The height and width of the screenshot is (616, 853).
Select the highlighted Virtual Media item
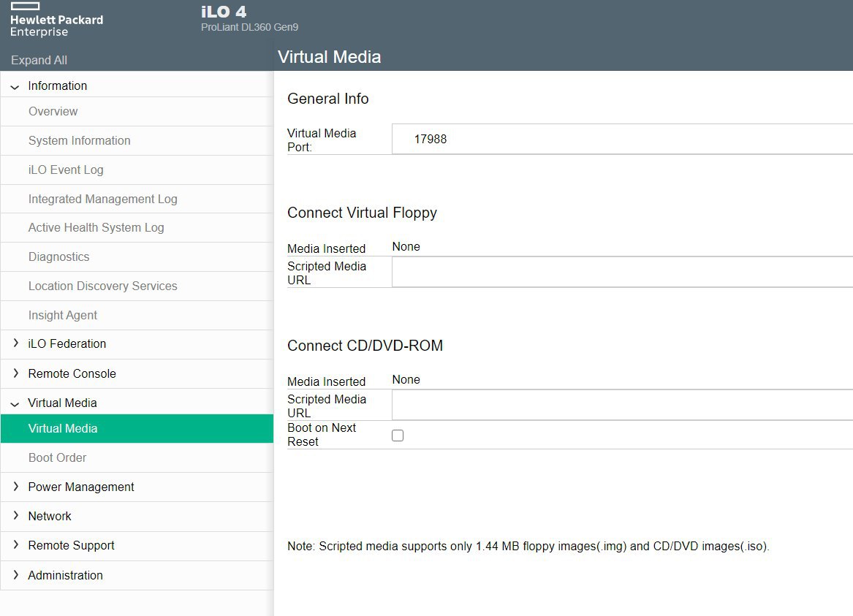tap(137, 428)
